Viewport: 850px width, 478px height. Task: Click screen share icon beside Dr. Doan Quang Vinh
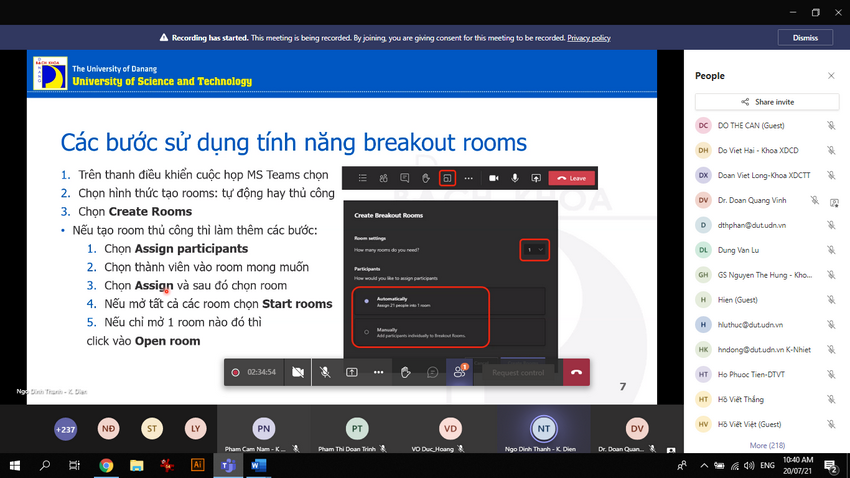pos(834,202)
